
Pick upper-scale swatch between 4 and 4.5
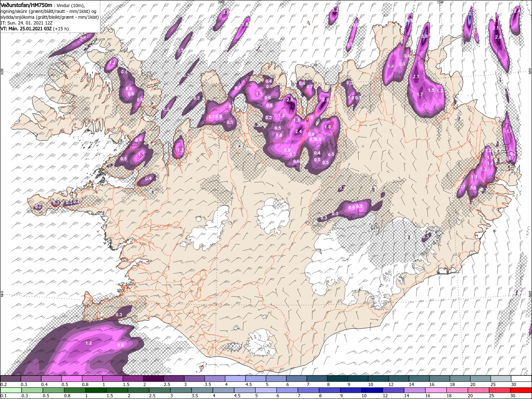tap(235, 379)
